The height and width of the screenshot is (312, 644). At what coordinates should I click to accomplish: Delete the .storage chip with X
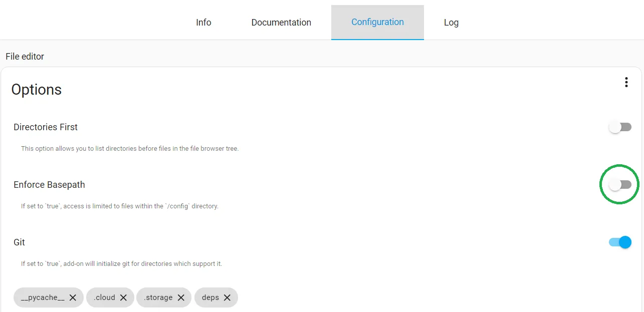(x=181, y=297)
